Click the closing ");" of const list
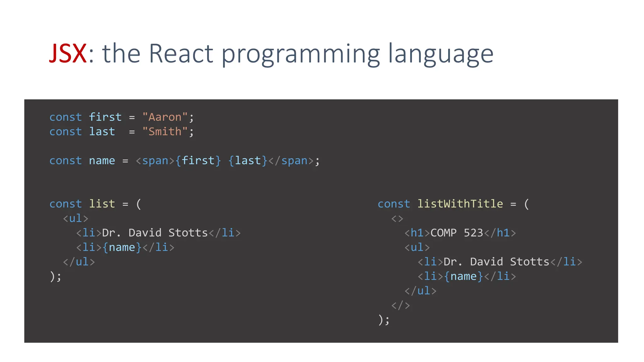644x362 pixels. point(56,277)
